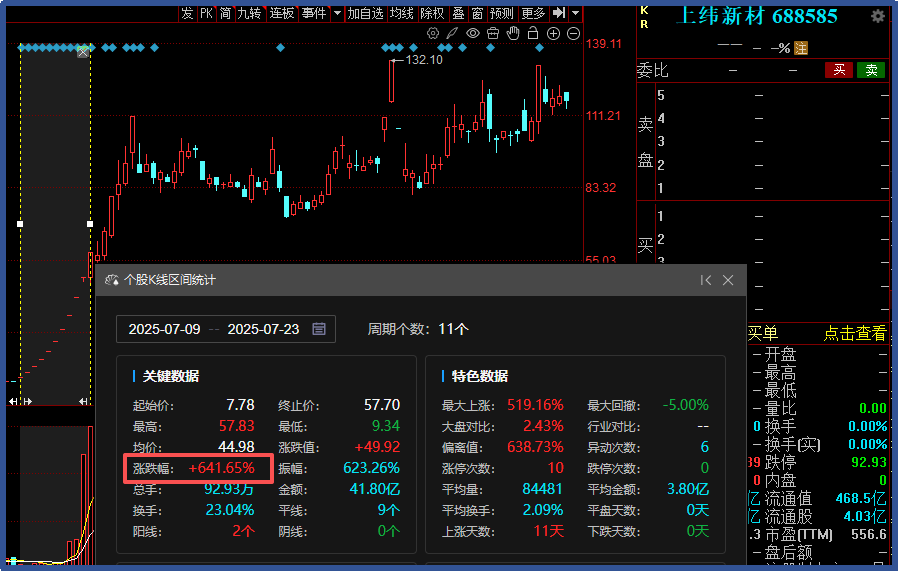The width and height of the screenshot is (898, 572).
Task: Click the hand pan tool icon
Action: click(513, 33)
